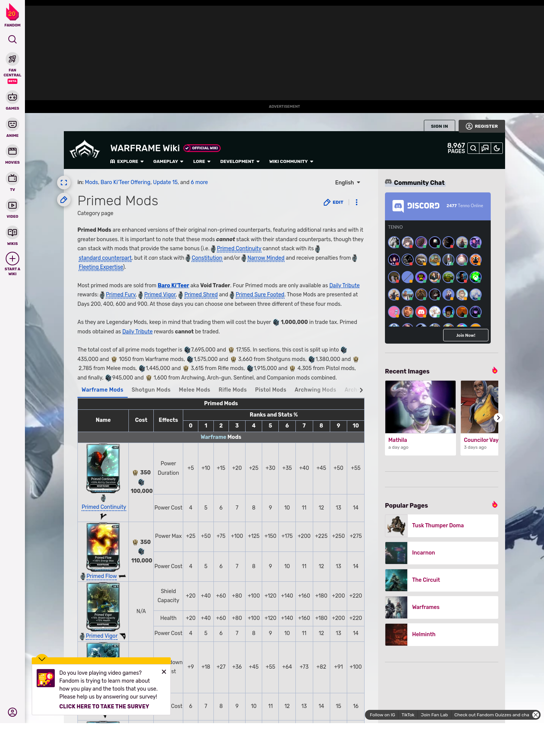Click the Edit page button
This screenshot has height=756, width=544.
point(334,202)
